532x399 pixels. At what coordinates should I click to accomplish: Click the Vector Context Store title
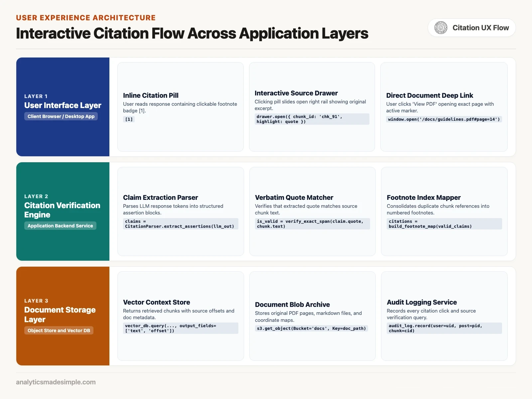(157, 302)
